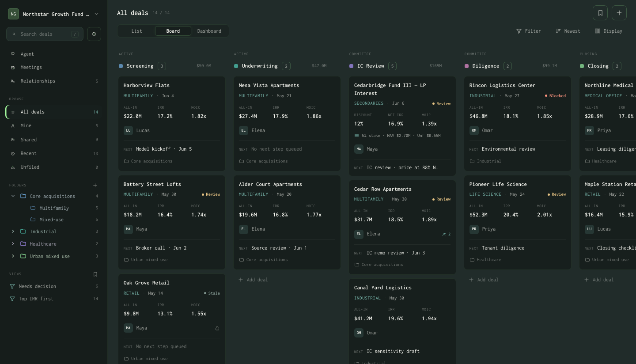Switch to the Dashboard tab

[209, 31]
